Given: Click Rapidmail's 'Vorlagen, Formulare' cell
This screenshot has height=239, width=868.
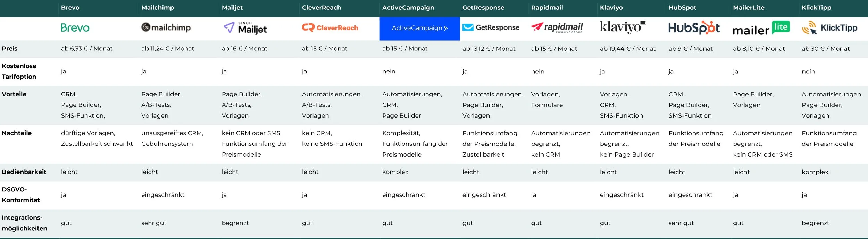Looking at the screenshot, I should [547, 100].
